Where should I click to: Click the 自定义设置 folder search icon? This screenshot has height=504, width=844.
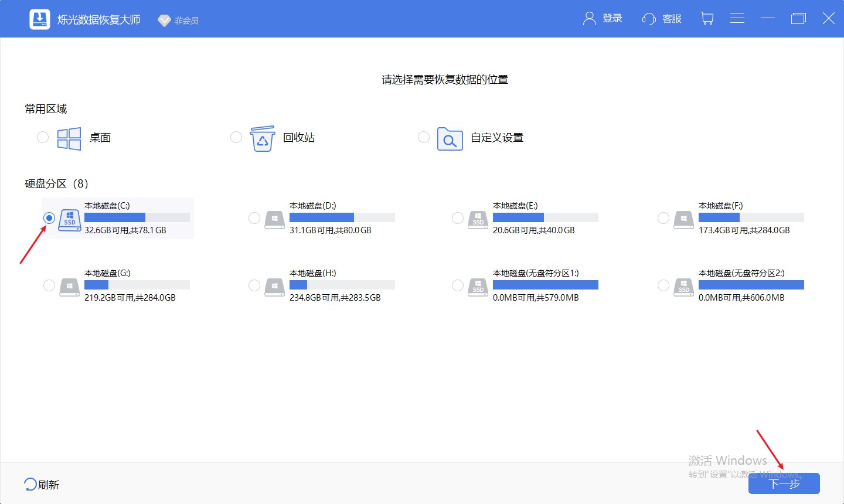(x=450, y=138)
